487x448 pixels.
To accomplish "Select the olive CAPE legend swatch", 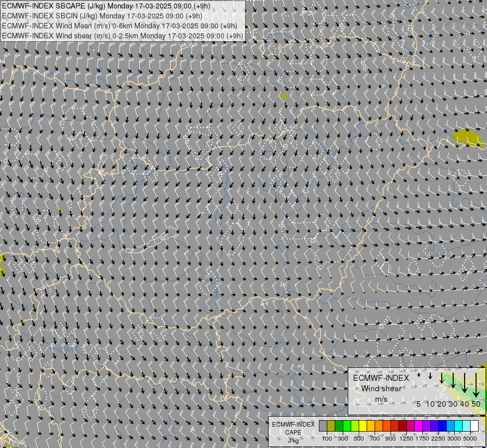I will point(331,426).
